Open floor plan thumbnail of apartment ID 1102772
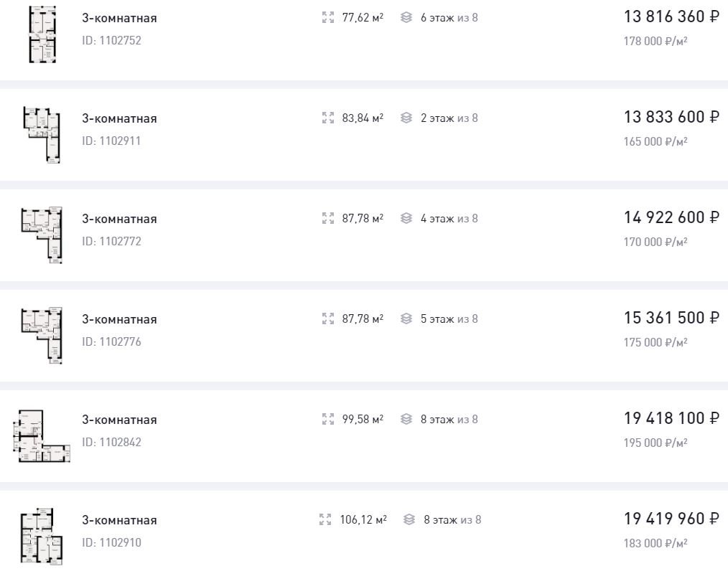This screenshot has height=571, width=728. [x=42, y=235]
